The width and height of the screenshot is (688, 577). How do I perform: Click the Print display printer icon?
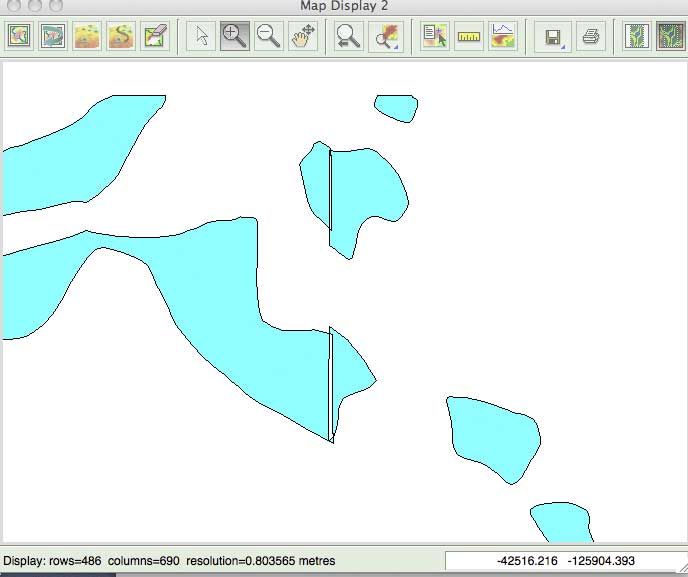[x=591, y=36]
